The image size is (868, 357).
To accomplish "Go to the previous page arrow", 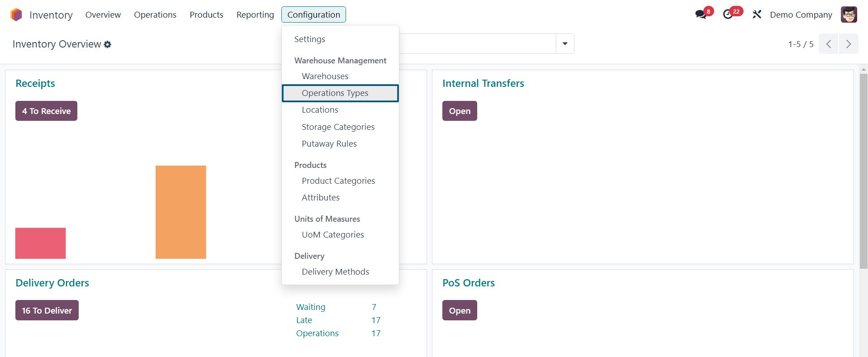I will 829,44.
